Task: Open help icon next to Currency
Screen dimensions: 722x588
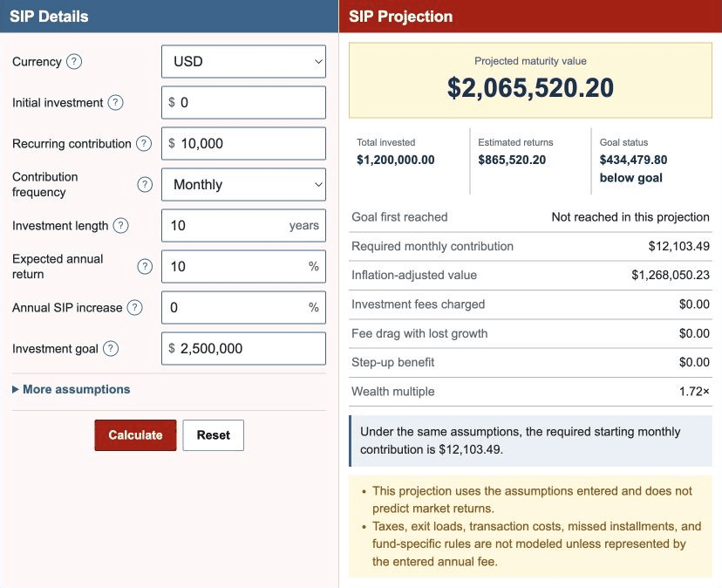Action: tap(74, 61)
